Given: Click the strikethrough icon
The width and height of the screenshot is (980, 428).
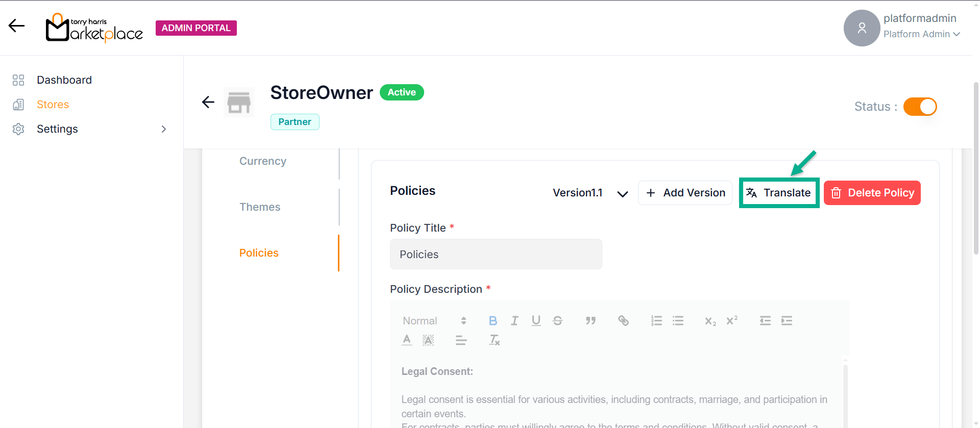Looking at the screenshot, I should (x=557, y=321).
